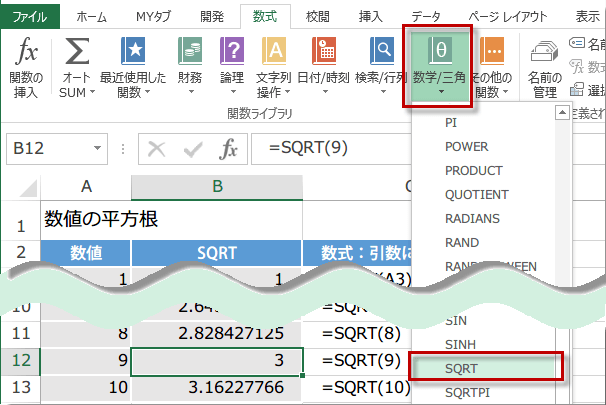Expand the 最近使用した関数 dropdown arrow

pyautogui.click(x=147, y=92)
